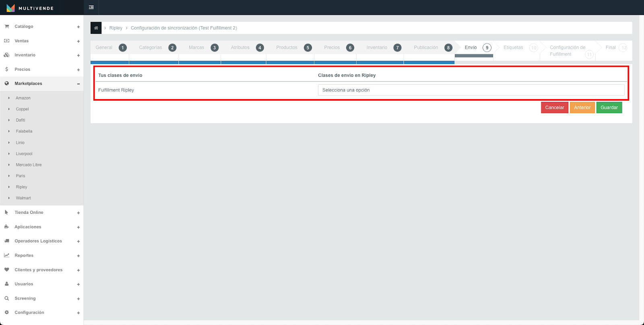644x325 pixels.
Task: Click the Tus clases de envío header
Action: click(x=120, y=75)
